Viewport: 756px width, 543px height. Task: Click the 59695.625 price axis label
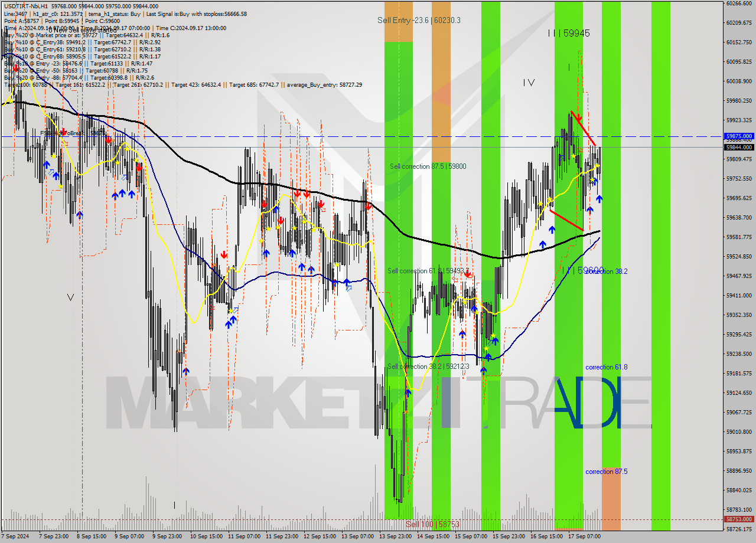pyautogui.click(x=739, y=198)
